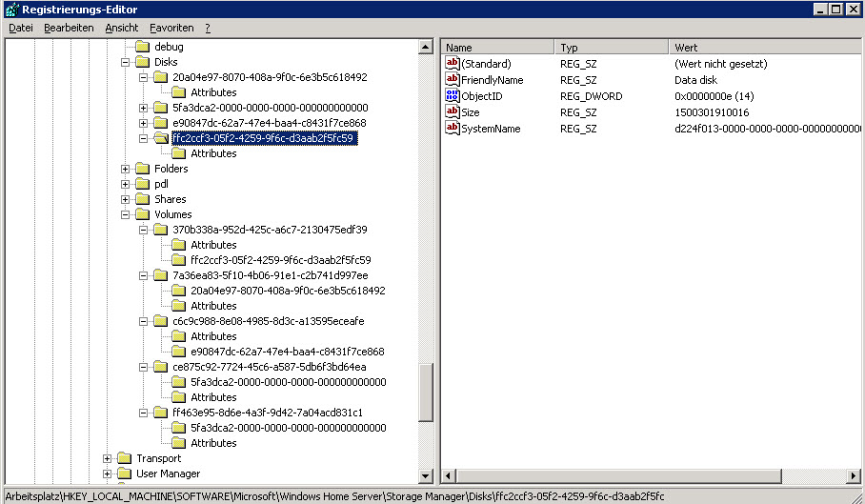This screenshot has height=504, width=865.
Task: Click the open folder icon of selected ffc2ccf3 key
Action: [161, 138]
